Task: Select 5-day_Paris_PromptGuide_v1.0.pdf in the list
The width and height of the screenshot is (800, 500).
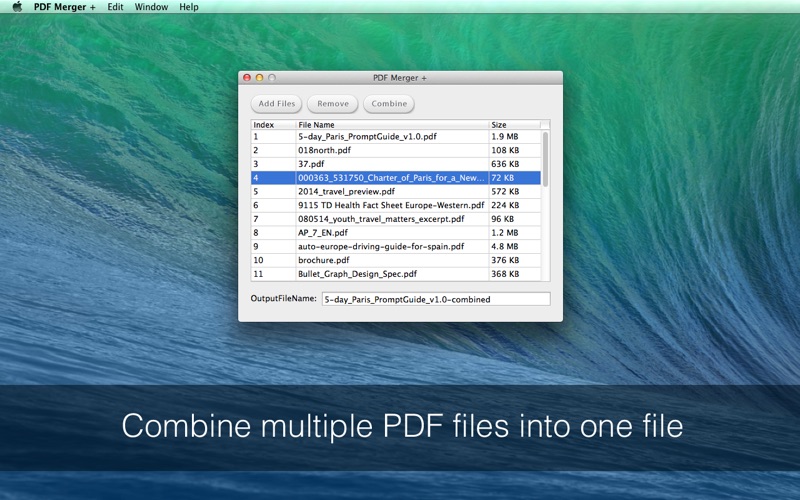Action: 367,137
